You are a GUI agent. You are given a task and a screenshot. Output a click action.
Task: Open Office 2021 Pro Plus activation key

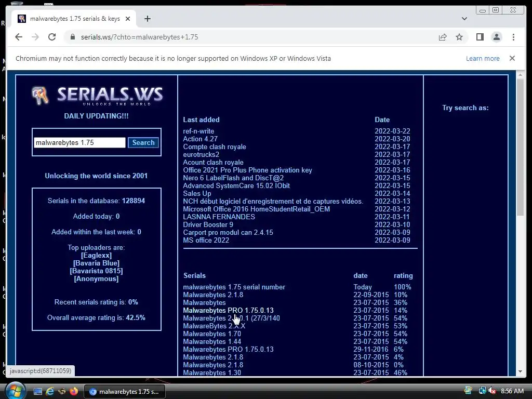point(247,170)
